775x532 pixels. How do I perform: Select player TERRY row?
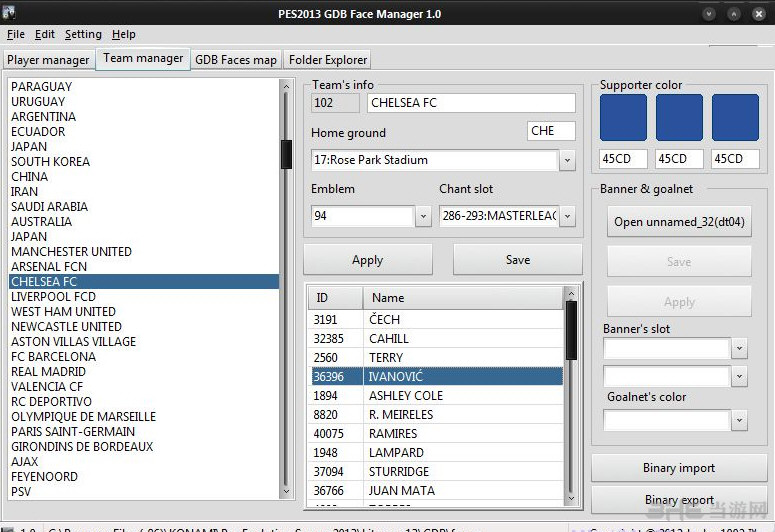pos(436,357)
